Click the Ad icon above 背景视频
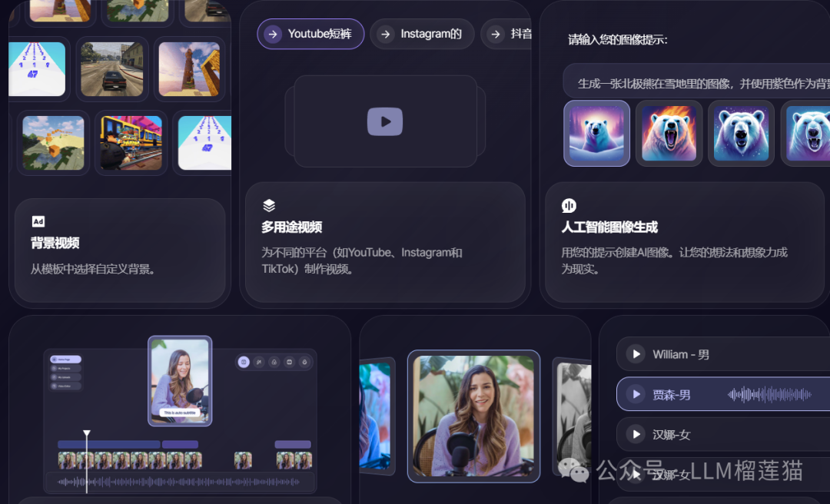This screenshot has width=830, height=504. [38, 221]
